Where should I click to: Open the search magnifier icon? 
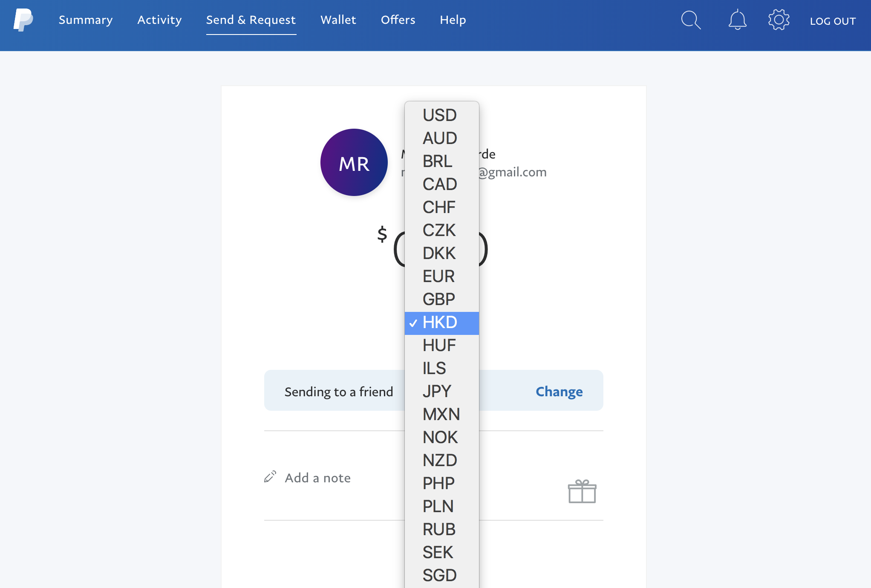tap(691, 20)
